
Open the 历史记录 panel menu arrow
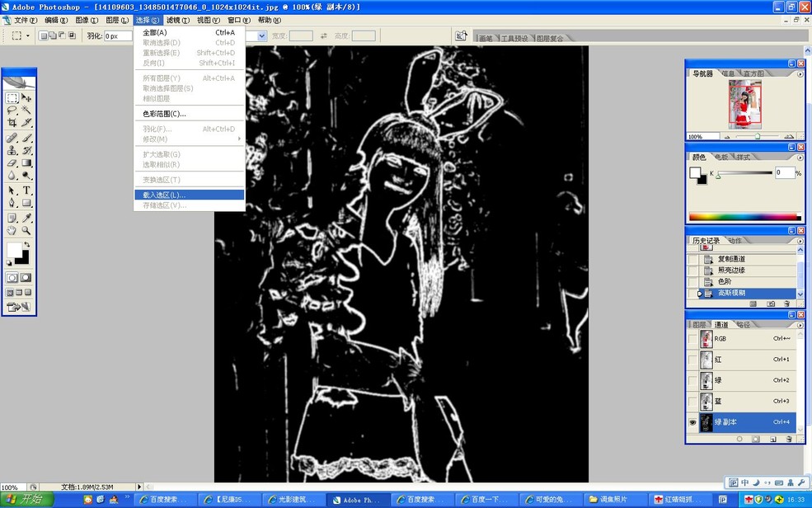coord(800,240)
